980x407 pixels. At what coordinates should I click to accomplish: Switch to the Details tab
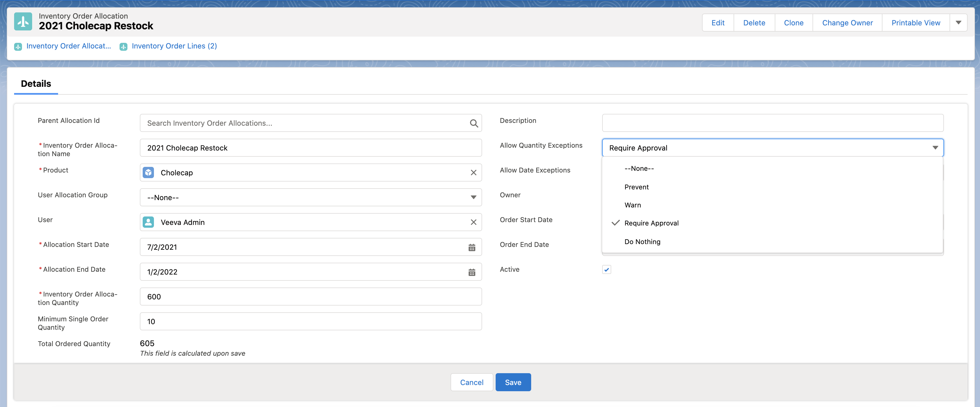pos(36,84)
